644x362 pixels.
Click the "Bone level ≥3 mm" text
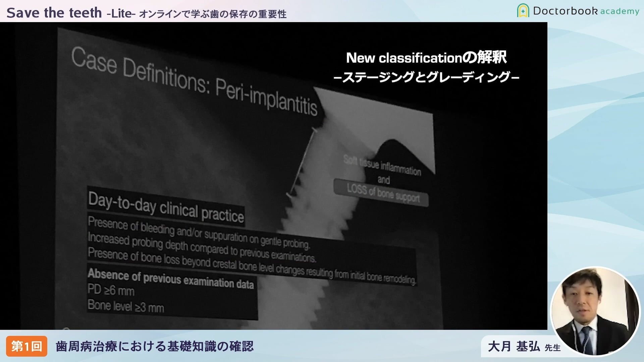(126, 306)
